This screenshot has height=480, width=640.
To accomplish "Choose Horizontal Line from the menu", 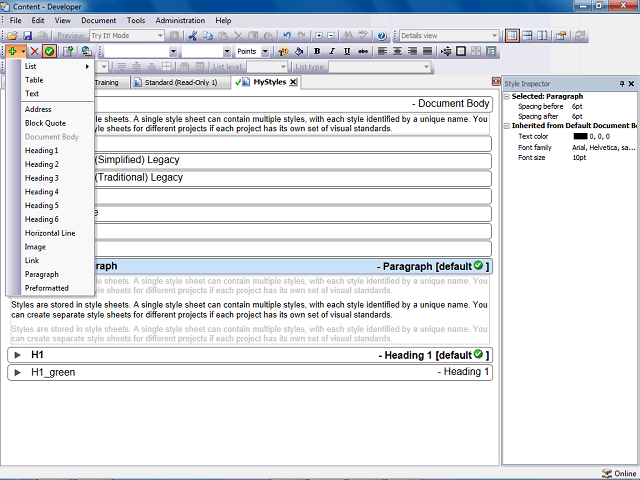I will [57, 233].
